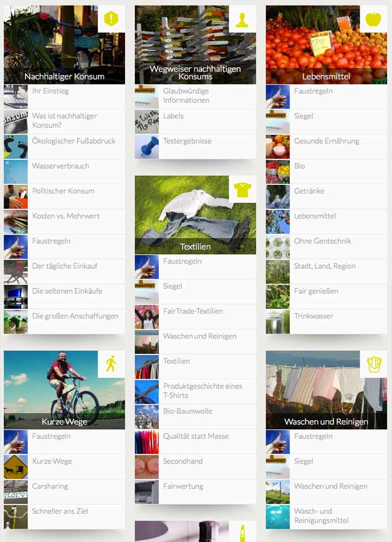Viewport: 392px width, 542px height.
Task: Click the blue pushpin thumbnail next to Testergebnisse
Action: coord(146,146)
